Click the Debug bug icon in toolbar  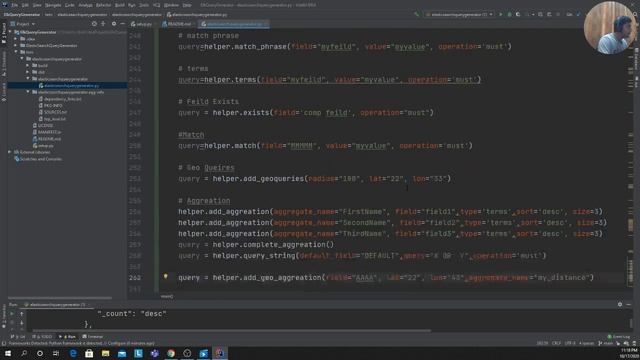[x=509, y=14]
